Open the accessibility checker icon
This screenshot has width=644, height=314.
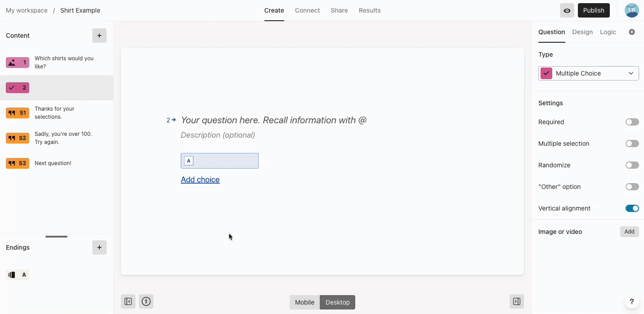[146, 301]
